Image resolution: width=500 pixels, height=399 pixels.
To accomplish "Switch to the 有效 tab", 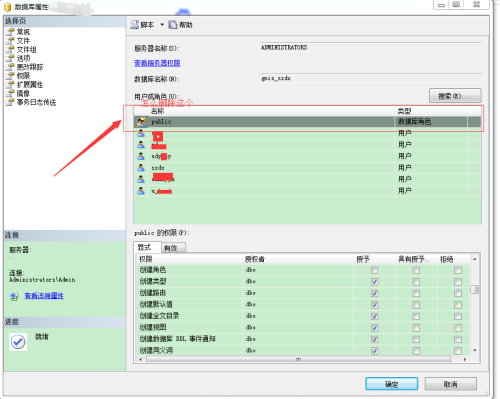I will click(174, 248).
